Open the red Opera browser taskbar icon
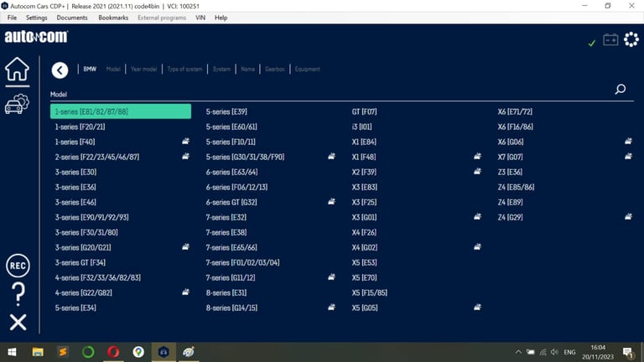Screen dimensions: 644x362 click(113, 352)
